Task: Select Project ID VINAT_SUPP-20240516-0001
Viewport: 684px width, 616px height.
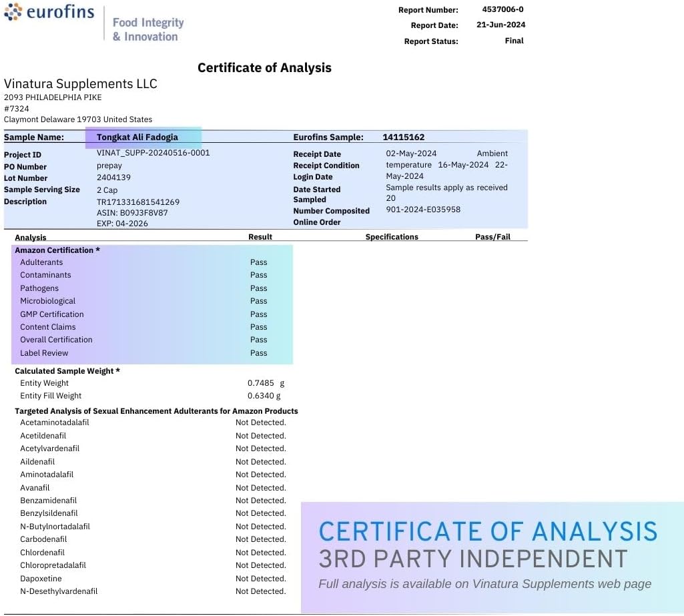Action: click(153, 153)
